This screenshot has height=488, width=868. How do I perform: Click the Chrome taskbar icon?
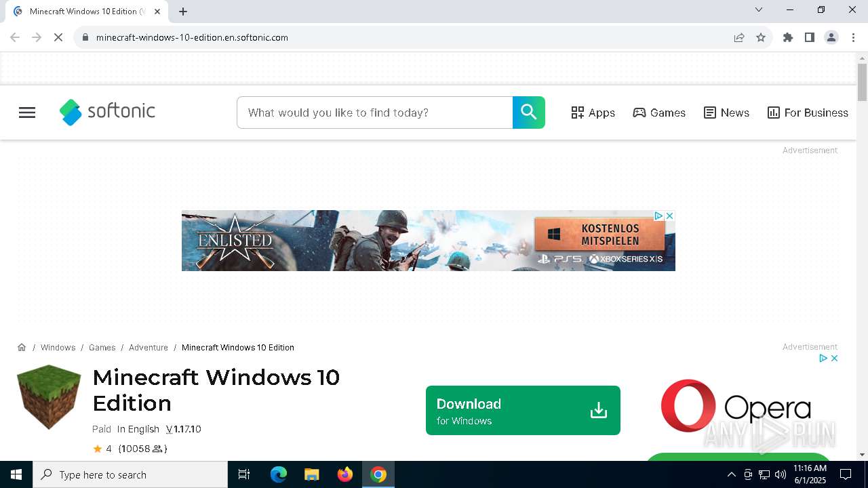tap(378, 474)
